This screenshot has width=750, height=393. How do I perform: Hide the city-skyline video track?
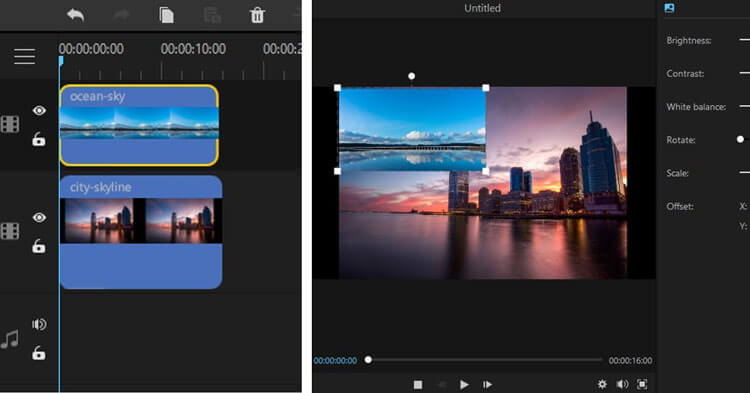pyautogui.click(x=39, y=218)
